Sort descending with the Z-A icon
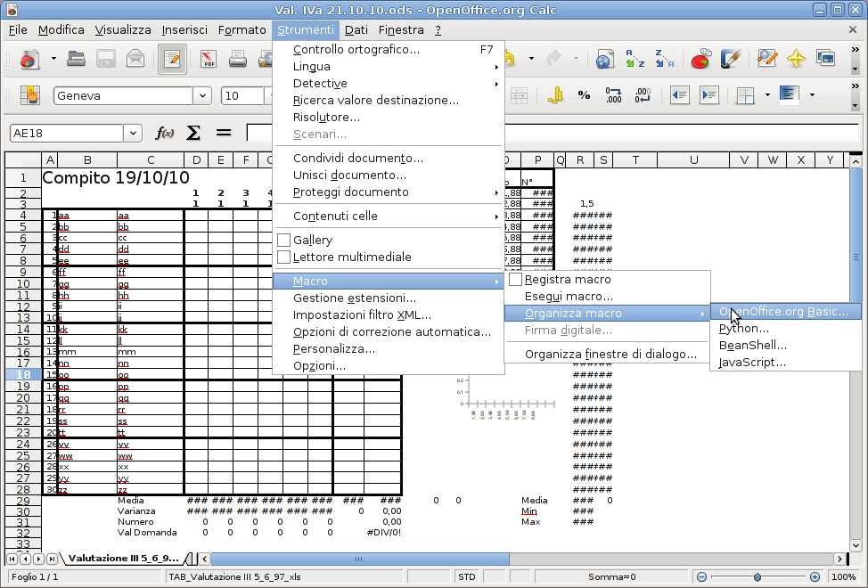Screen dimensions: 868x588 [x=664, y=59]
